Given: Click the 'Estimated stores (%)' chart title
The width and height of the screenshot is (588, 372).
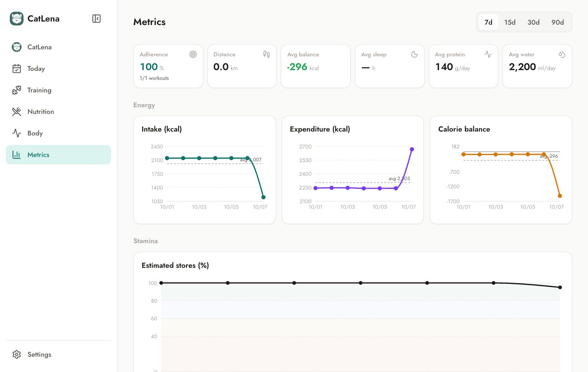Looking at the screenshot, I should [x=175, y=265].
